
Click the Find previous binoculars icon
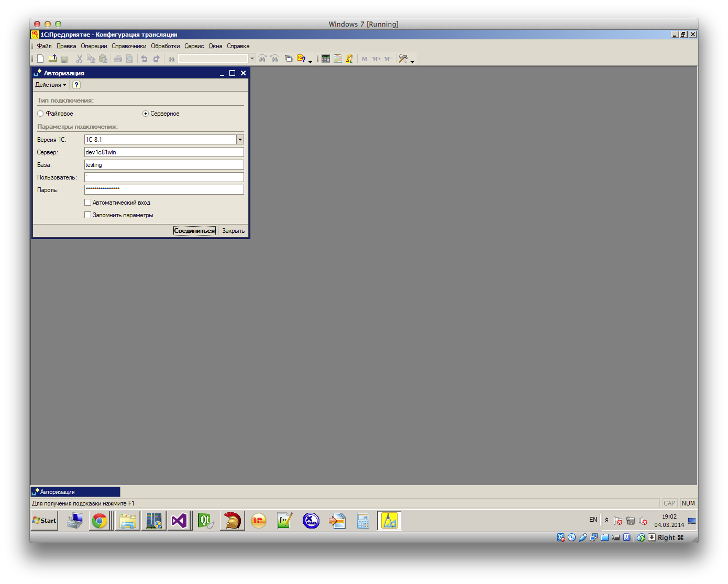click(x=274, y=59)
